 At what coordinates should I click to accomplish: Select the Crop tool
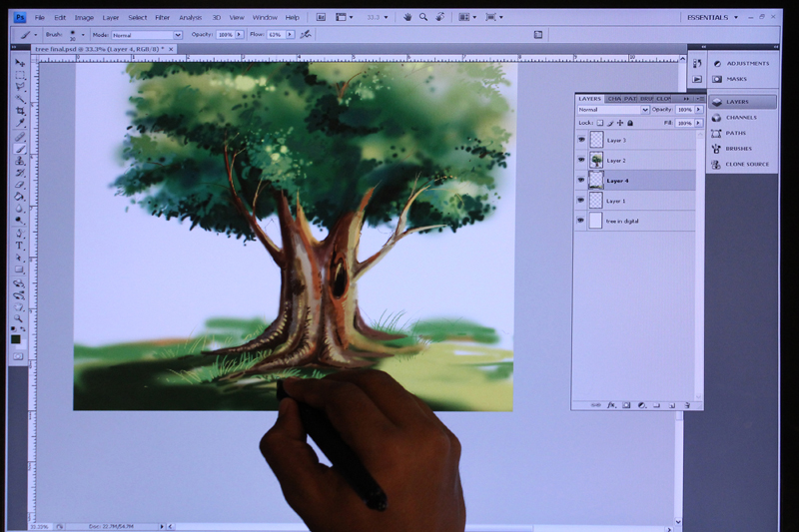(x=19, y=111)
